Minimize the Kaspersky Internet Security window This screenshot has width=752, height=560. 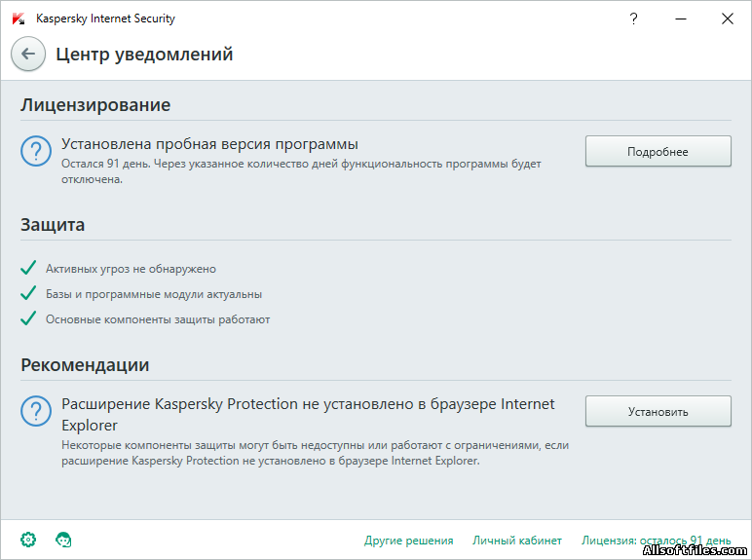coord(681,19)
